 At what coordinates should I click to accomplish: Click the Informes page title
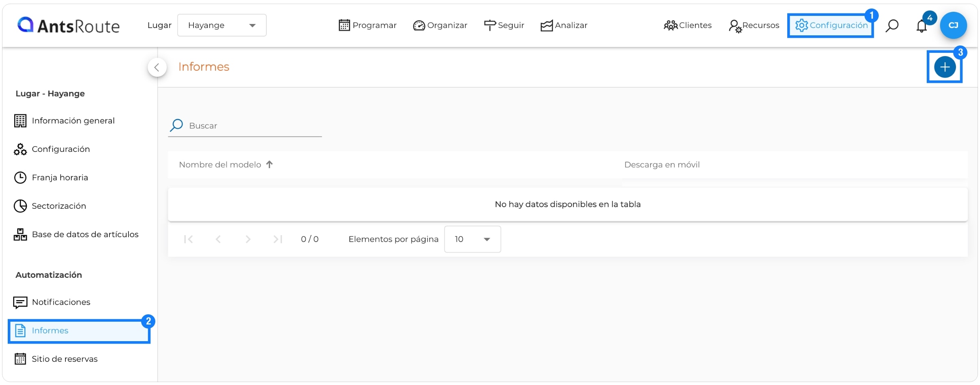click(204, 67)
